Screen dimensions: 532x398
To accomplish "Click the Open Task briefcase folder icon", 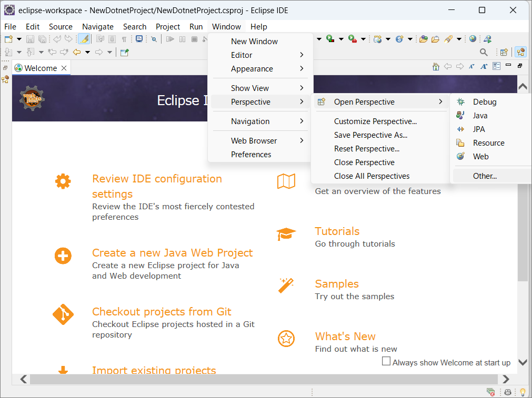I will (x=435, y=39).
